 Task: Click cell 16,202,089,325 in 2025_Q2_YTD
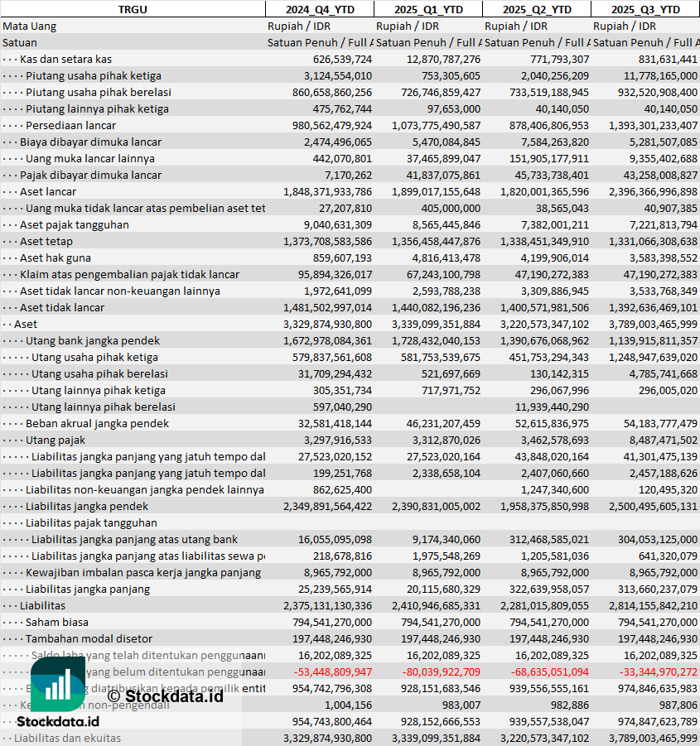click(x=552, y=656)
